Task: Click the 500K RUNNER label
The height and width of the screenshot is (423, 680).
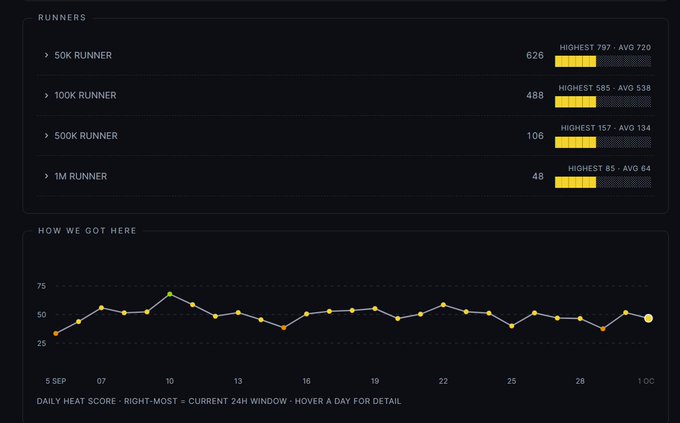Action: (x=86, y=136)
